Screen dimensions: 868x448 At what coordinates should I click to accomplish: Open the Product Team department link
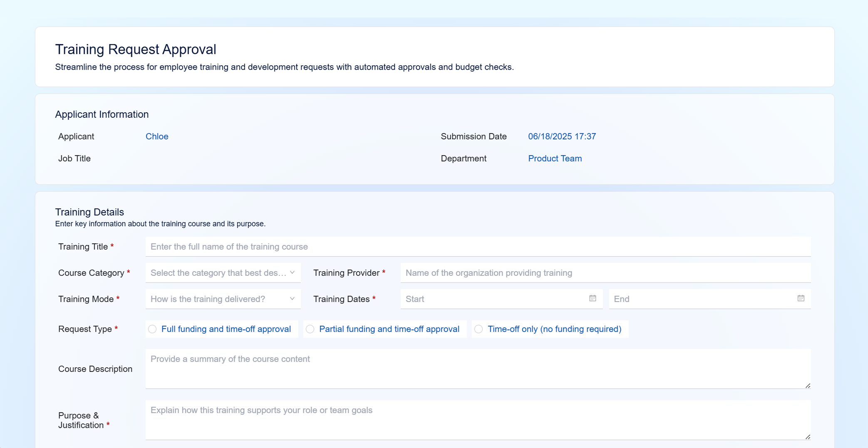point(555,158)
